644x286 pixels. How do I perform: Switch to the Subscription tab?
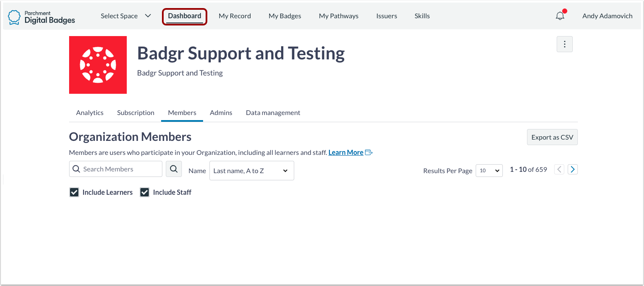click(136, 112)
